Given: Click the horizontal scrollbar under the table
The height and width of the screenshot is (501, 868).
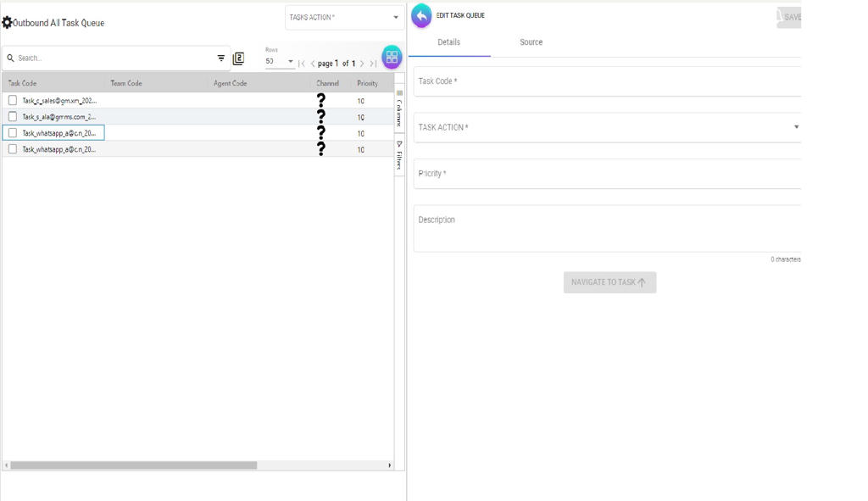Looking at the screenshot, I should click(x=133, y=465).
